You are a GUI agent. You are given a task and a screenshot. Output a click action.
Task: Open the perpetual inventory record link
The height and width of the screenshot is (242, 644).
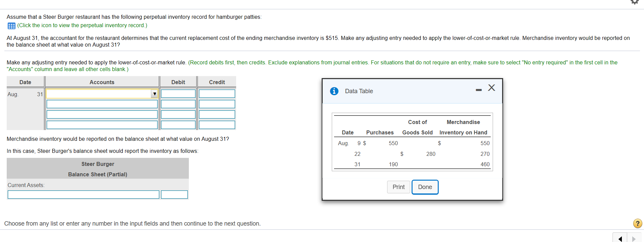click(x=82, y=25)
